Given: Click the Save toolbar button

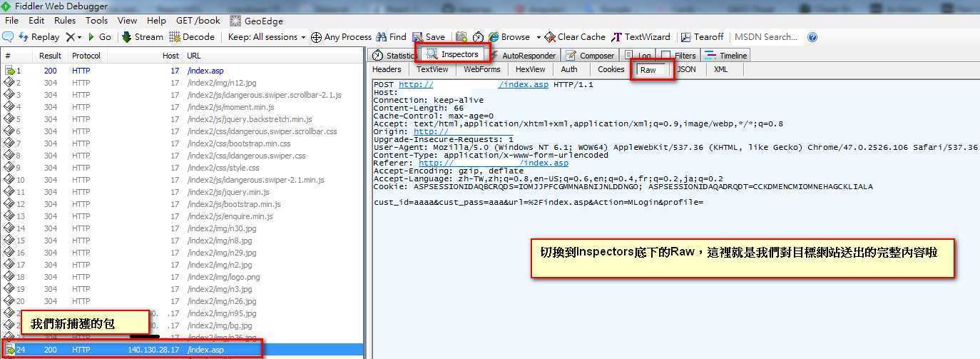Looking at the screenshot, I should pyautogui.click(x=428, y=37).
